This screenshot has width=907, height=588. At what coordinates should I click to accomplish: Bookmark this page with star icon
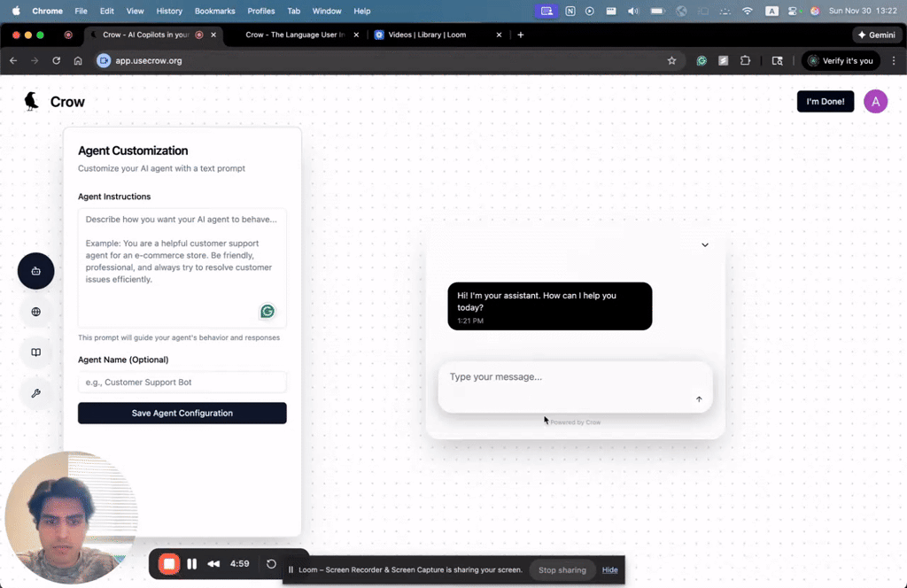[671, 61]
